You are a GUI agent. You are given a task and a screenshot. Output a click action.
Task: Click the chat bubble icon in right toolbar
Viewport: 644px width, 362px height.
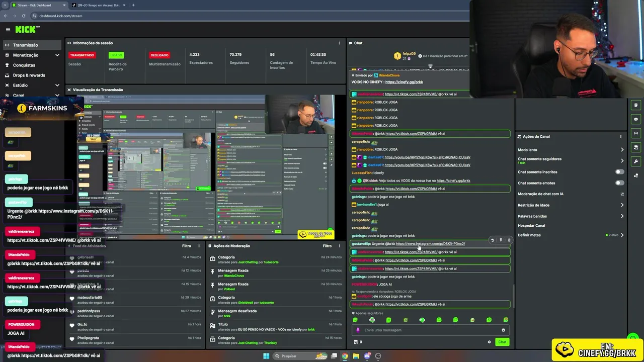(636, 119)
